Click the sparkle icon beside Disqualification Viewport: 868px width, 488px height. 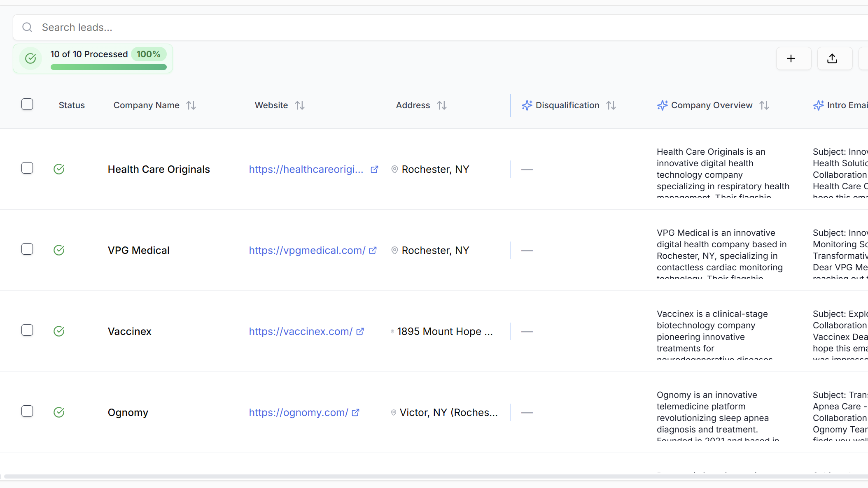(x=527, y=105)
